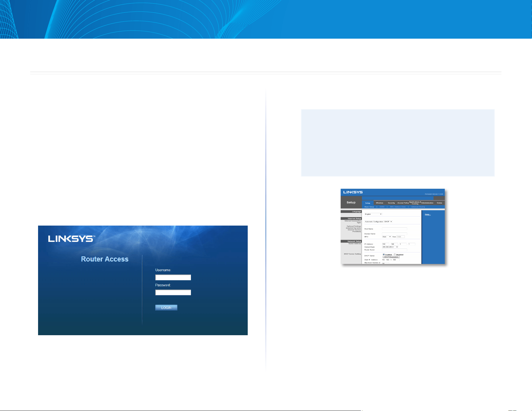Screen dimensions: 532x411
Task: Open the Access Policy tab
Action: pos(403,203)
